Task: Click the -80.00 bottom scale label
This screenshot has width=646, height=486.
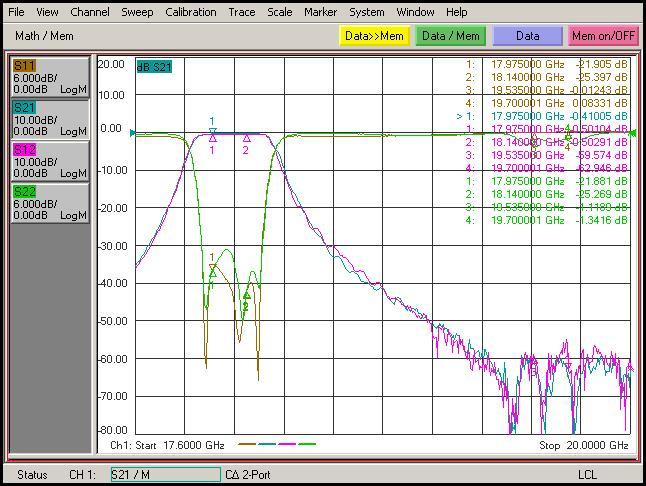Action: click(112, 430)
